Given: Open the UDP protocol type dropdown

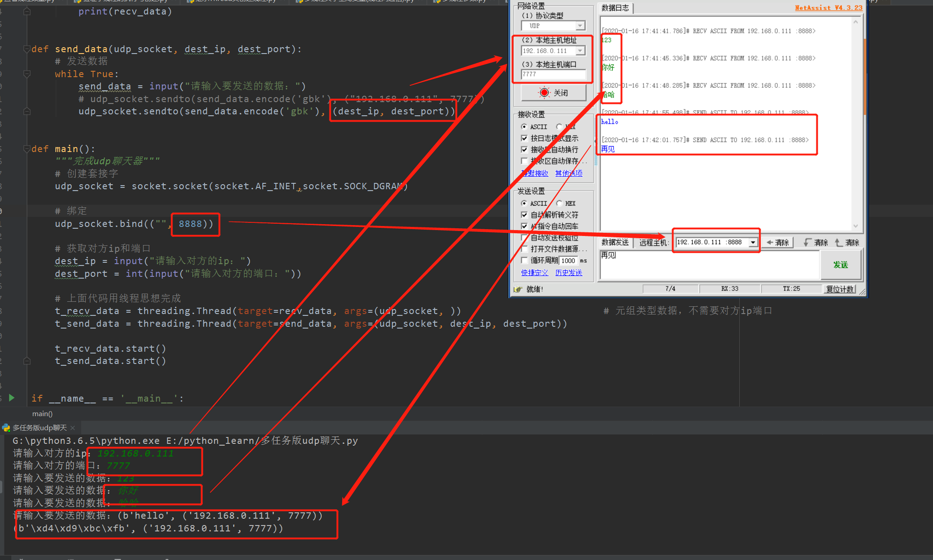Looking at the screenshot, I should [x=580, y=26].
